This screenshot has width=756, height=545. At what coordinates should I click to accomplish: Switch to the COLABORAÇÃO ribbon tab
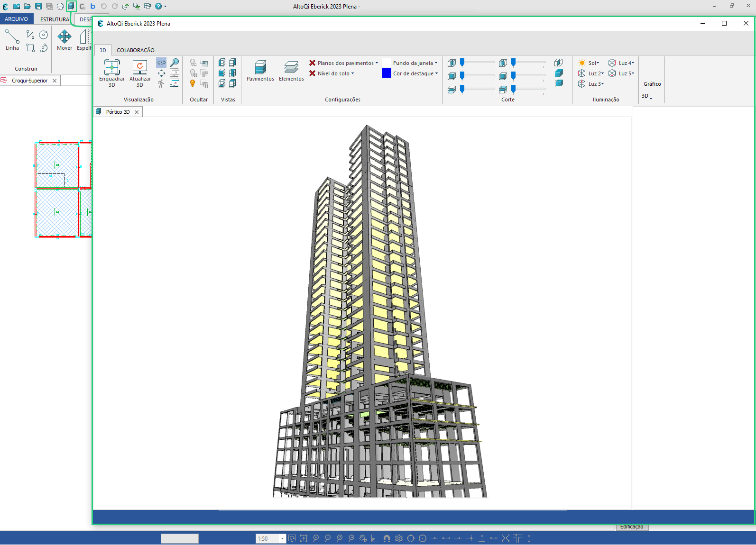[x=136, y=50]
